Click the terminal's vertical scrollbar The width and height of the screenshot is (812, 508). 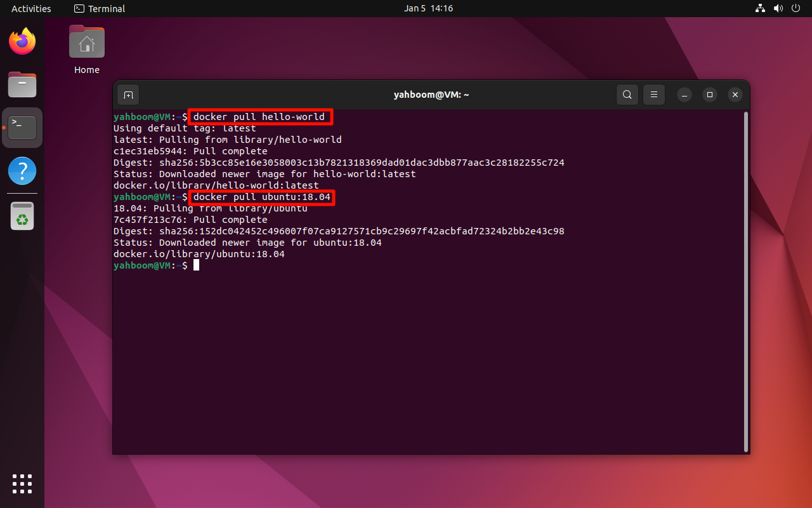tap(745, 279)
